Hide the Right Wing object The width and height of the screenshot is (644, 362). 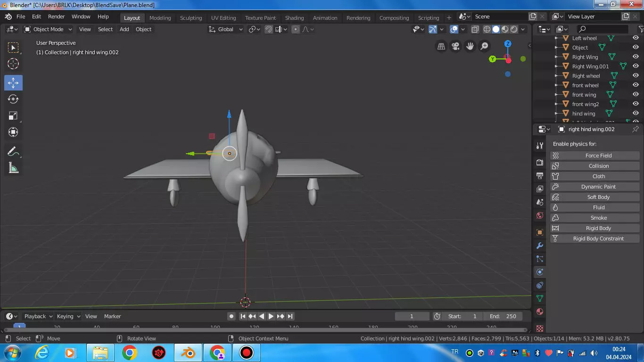click(x=636, y=57)
